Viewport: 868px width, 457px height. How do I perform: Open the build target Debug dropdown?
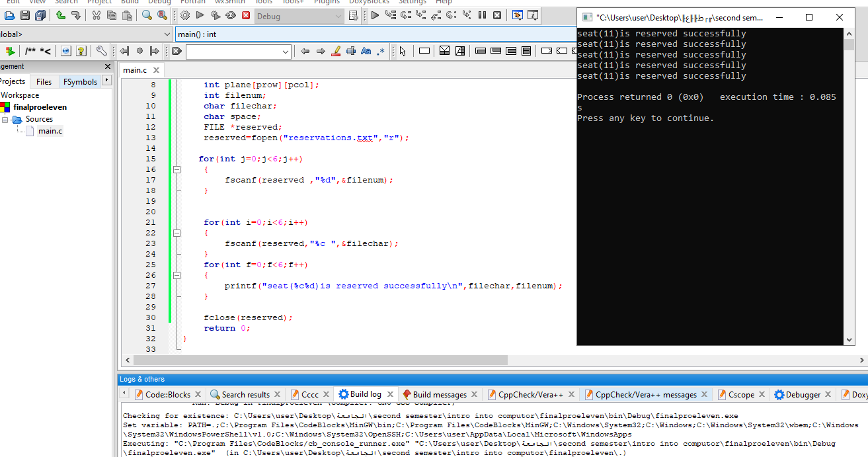(x=299, y=16)
